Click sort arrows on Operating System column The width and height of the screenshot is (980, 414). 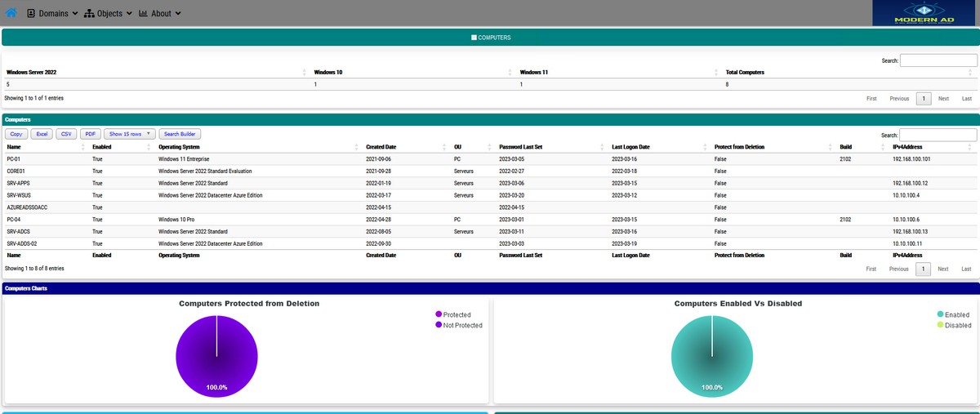point(357,147)
